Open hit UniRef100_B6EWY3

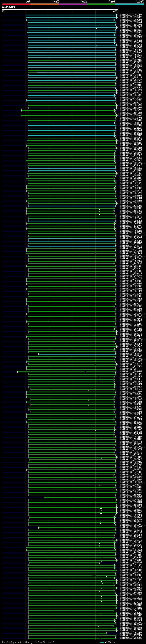tap(131, 110)
